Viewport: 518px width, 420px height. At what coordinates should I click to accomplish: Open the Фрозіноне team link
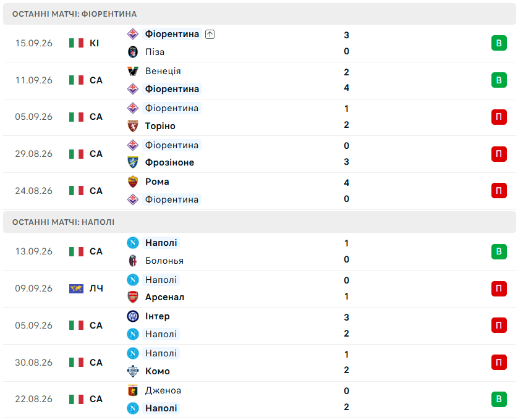pyautogui.click(x=169, y=162)
